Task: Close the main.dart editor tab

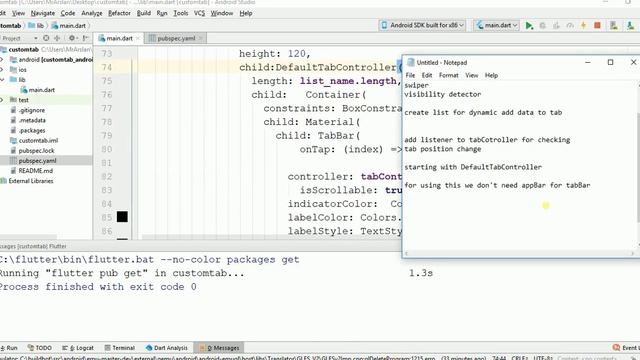Action: [138, 38]
